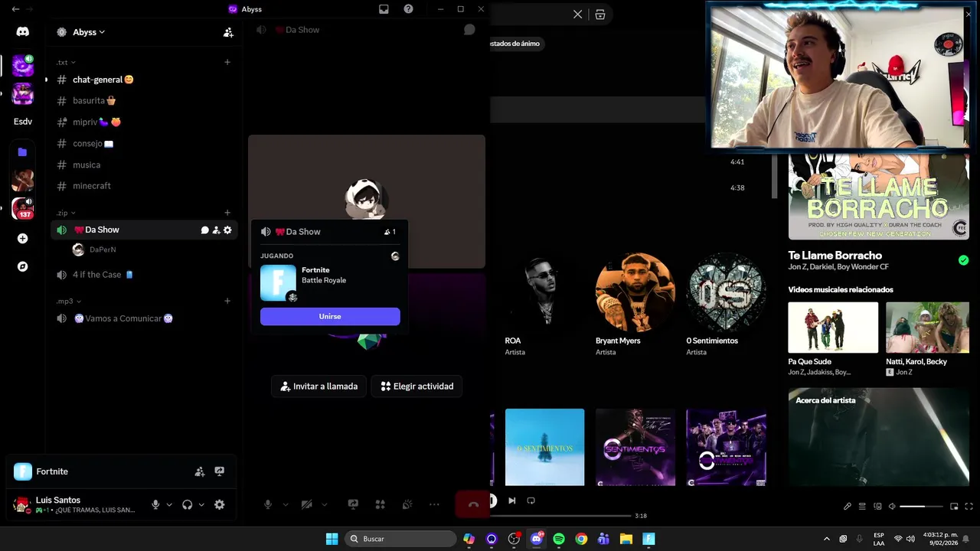
Task: Collapse the .txt channel category
Action: tap(66, 62)
